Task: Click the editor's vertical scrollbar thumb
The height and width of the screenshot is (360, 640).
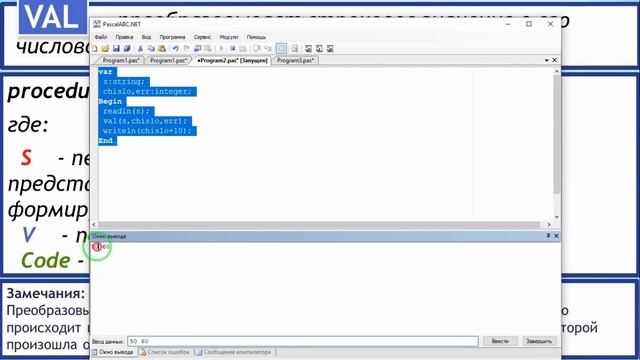Action: (556, 135)
